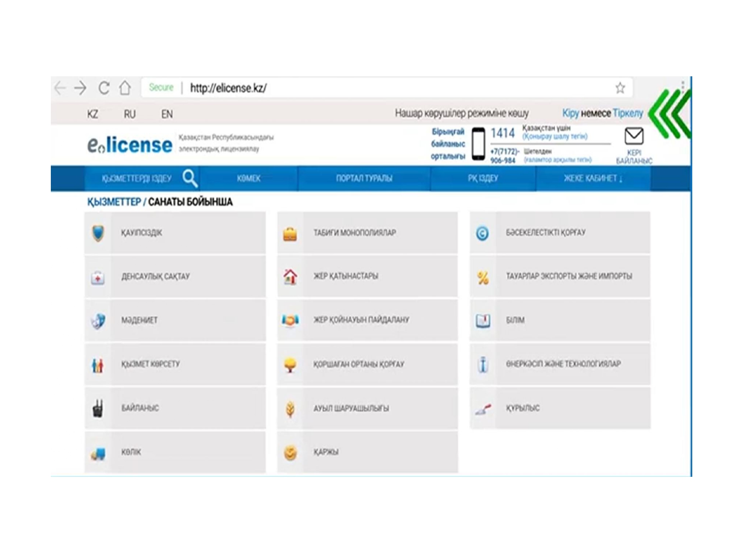Click the browser reload icon
756x535 pixels.
click(104, 88)
